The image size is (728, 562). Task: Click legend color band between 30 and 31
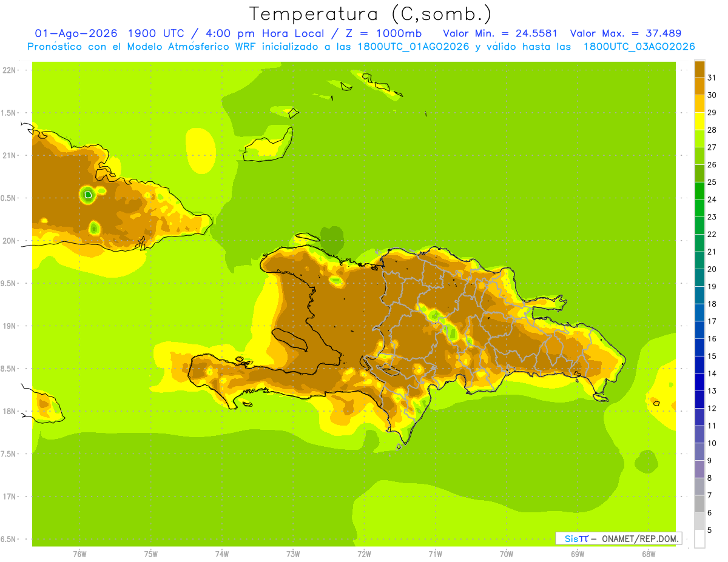pos(699,86)
